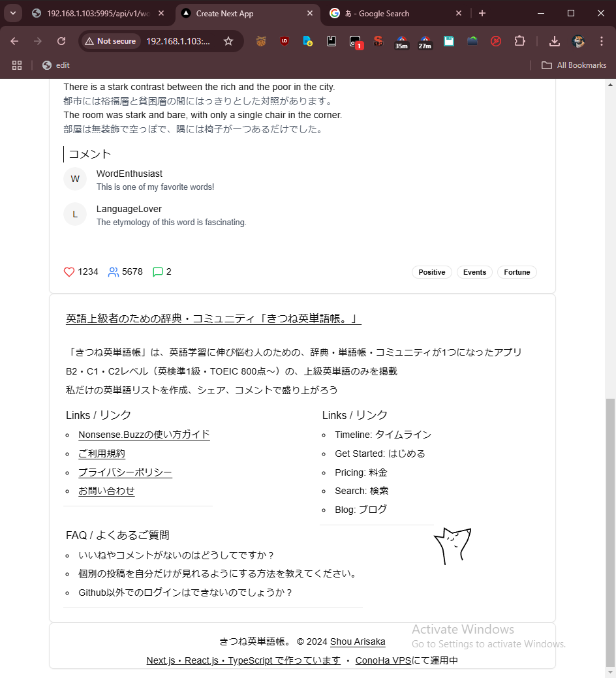Open the All Bookmarks folder
This screenshot has width=616, height=678.
click(574, 65)
